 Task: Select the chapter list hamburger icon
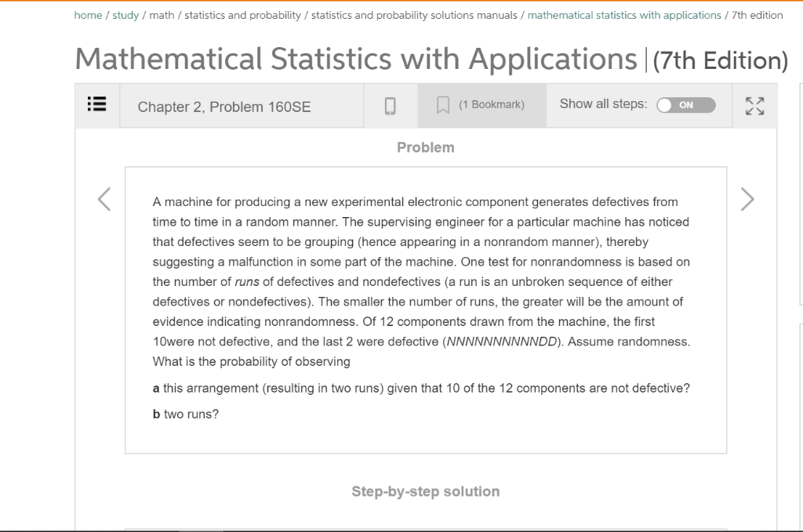coord(96,106)
